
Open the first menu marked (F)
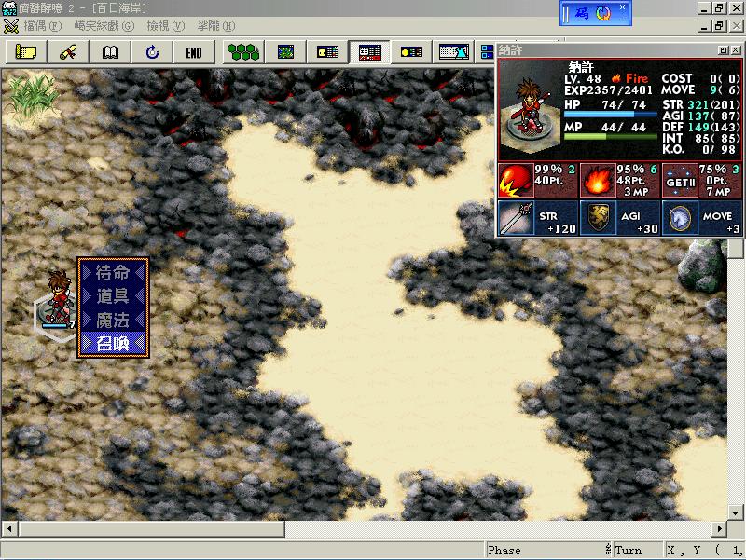click(x=42, y=26)
